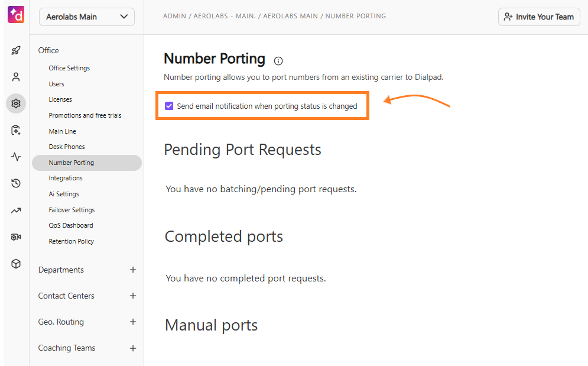
Task: Click 'You have no completed port requests.'
Action: click(246, 278)
